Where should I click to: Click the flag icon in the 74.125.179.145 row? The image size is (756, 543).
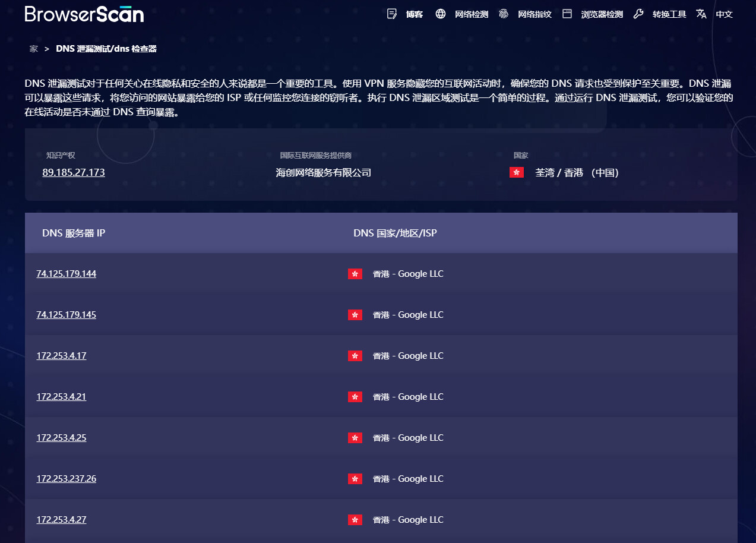[x=355, y=315]
